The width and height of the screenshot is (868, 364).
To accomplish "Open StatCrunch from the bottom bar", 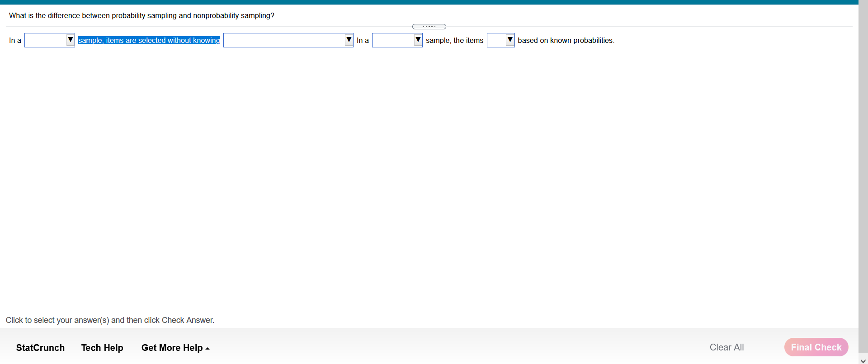I will [x=40, y=348].
